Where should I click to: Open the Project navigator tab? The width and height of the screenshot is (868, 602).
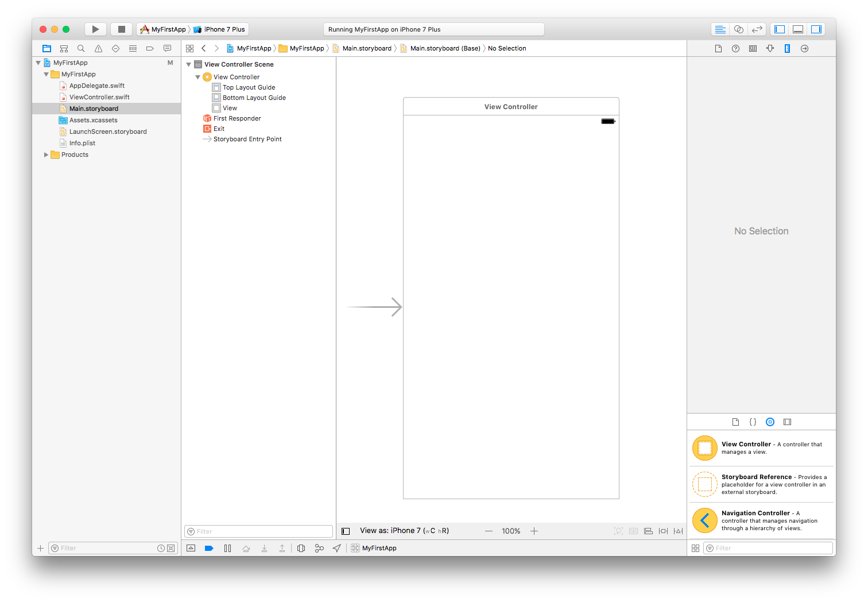click(47, 48)
